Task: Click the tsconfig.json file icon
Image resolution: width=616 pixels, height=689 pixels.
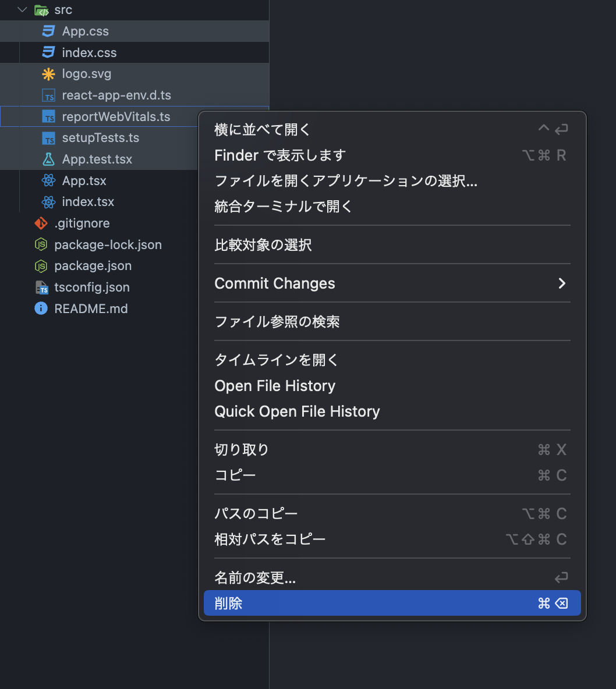Action: [x=41, y=287]
